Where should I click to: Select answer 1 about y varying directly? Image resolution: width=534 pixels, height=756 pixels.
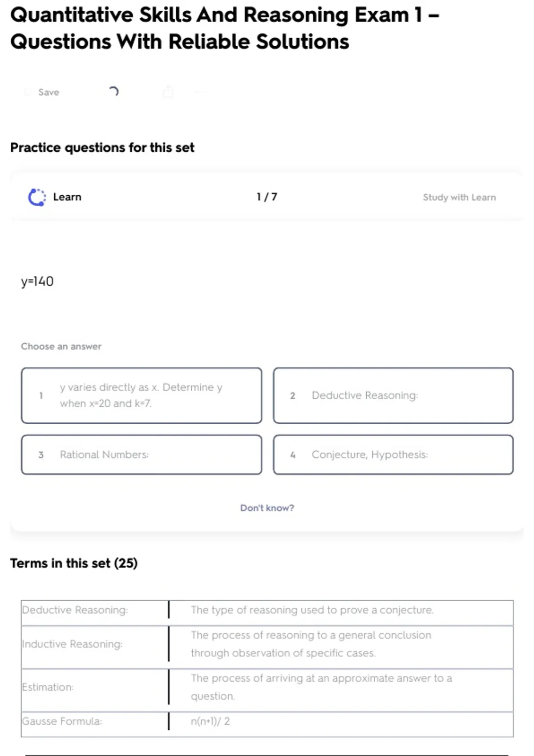[142, 395]
